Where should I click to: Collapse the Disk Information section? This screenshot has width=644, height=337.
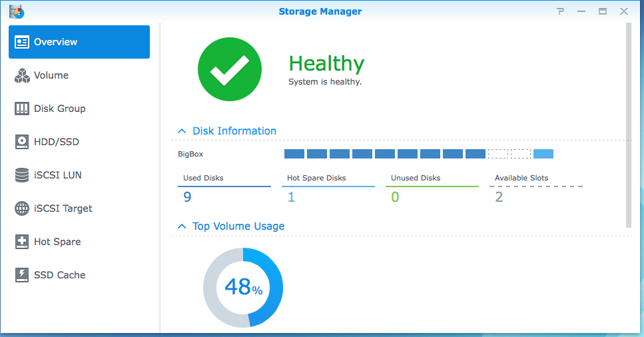[x=182, y=131]
